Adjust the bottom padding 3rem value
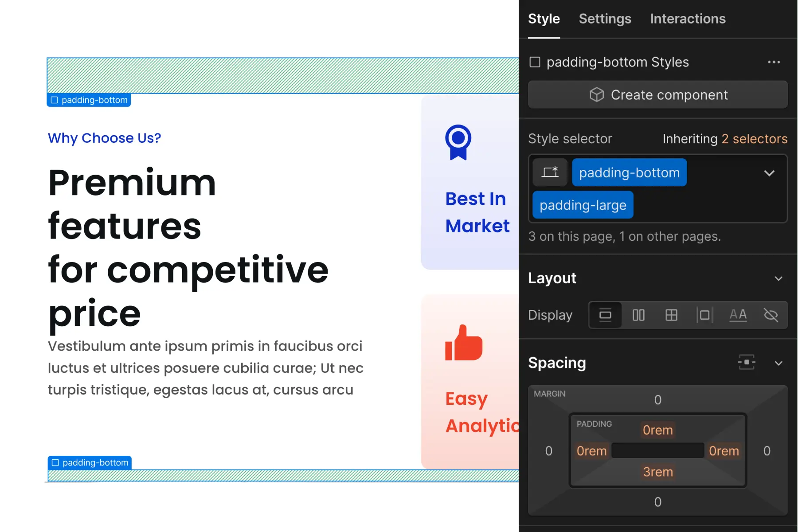The image size is (798, 532). (x=657, y=472)
